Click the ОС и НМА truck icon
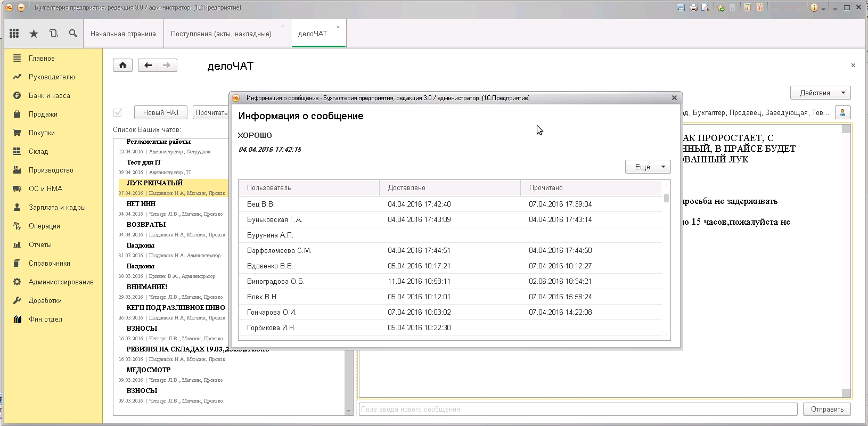Viewport: 868px width, 426px height. click(17, 189)
